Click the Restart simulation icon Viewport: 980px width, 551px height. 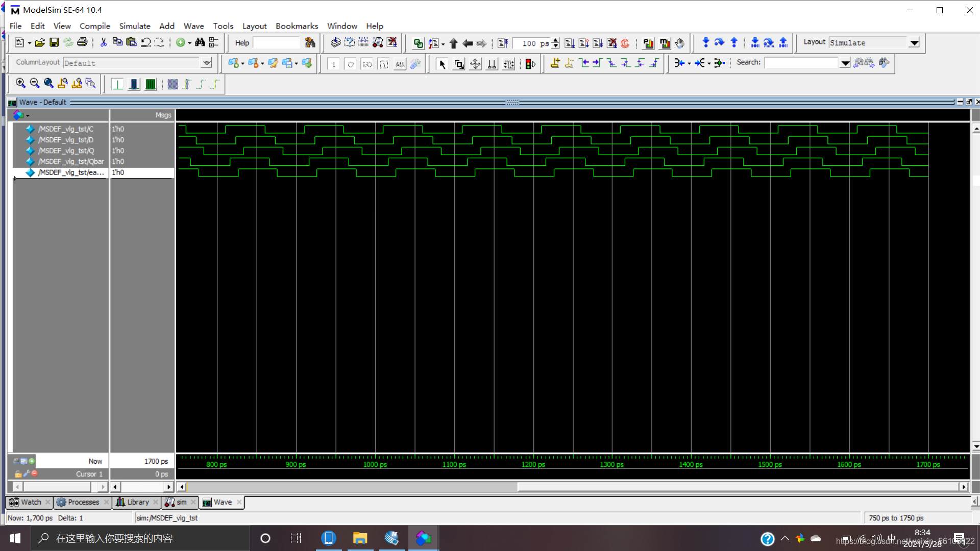(503, 43)
